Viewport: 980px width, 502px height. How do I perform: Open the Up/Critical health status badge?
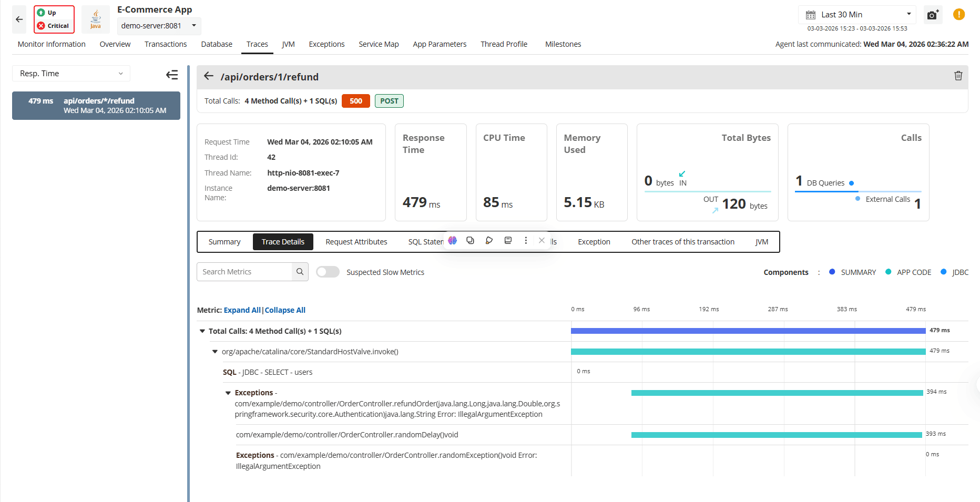coord(54,19)
